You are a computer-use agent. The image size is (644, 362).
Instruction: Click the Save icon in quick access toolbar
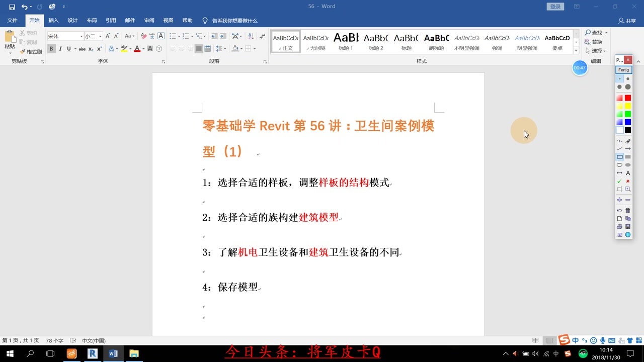tap(12, 7)
